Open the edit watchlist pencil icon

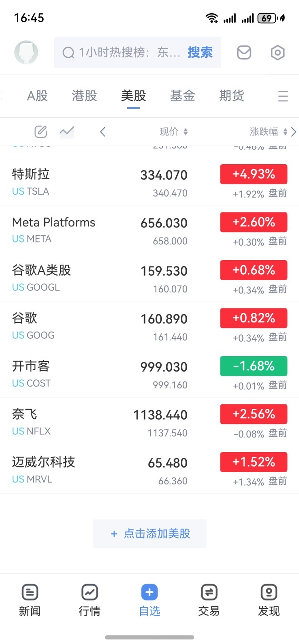(x=41, y=132)
